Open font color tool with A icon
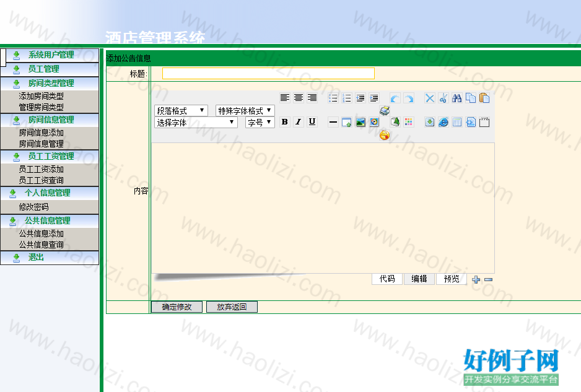Screen dimensions: 581x392 click(395, 122)
